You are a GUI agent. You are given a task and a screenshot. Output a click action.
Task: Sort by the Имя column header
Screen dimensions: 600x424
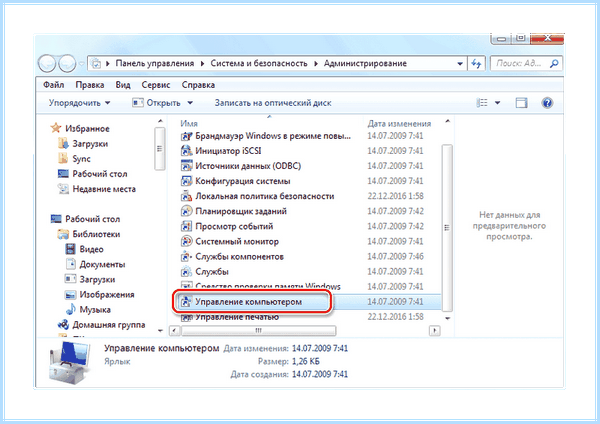point(189,124)
